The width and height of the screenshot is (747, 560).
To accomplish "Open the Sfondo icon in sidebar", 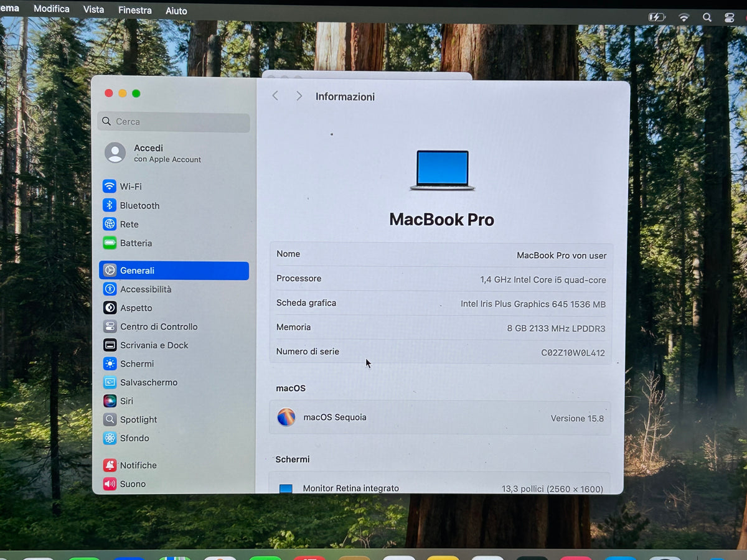I will point(110,438).
